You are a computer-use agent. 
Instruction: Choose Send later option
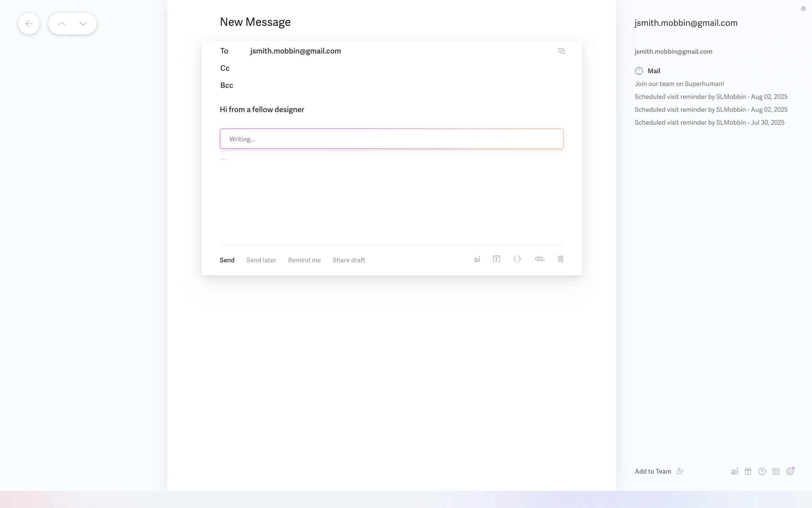tap(261, 260)
